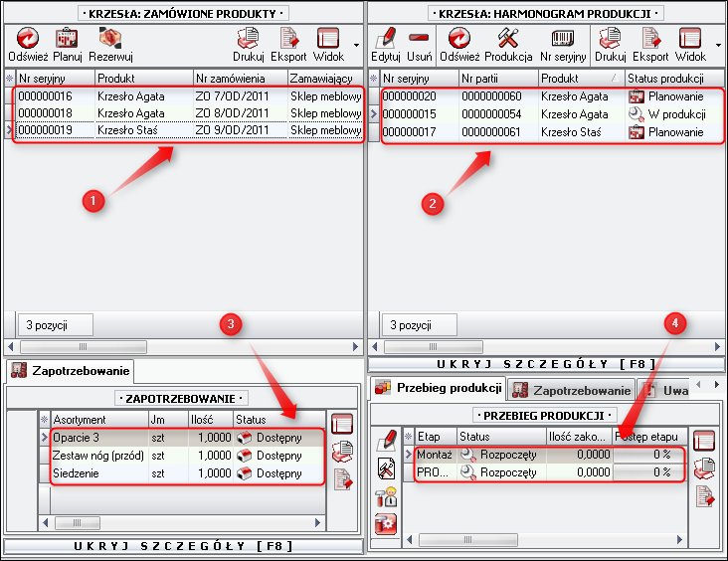Image resolution: width=728 pixels, height=561 pixels.
Task: Click hammer tools icon left of Przebieg table
Action: pos(386,468)
